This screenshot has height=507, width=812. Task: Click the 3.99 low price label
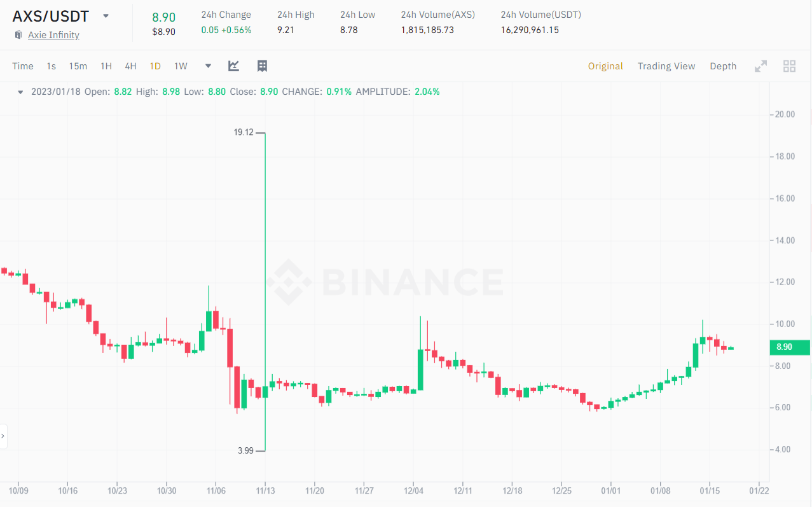coord(245,450)
